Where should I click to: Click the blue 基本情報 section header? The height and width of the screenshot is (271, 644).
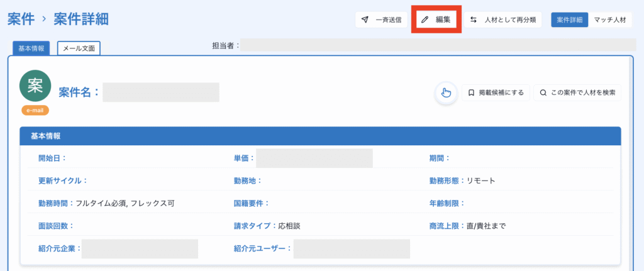coord(321,136)
